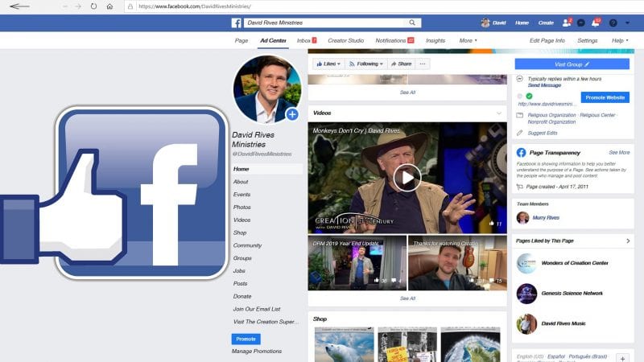Open Community in left sidebar
The height and width of the screenshot is (362, 644).
[247, 245]
